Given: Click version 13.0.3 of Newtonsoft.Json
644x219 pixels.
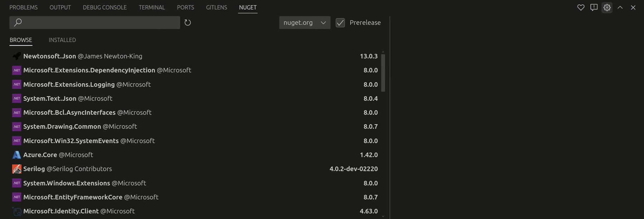Looking at the screenshot, I should (369, 56).
